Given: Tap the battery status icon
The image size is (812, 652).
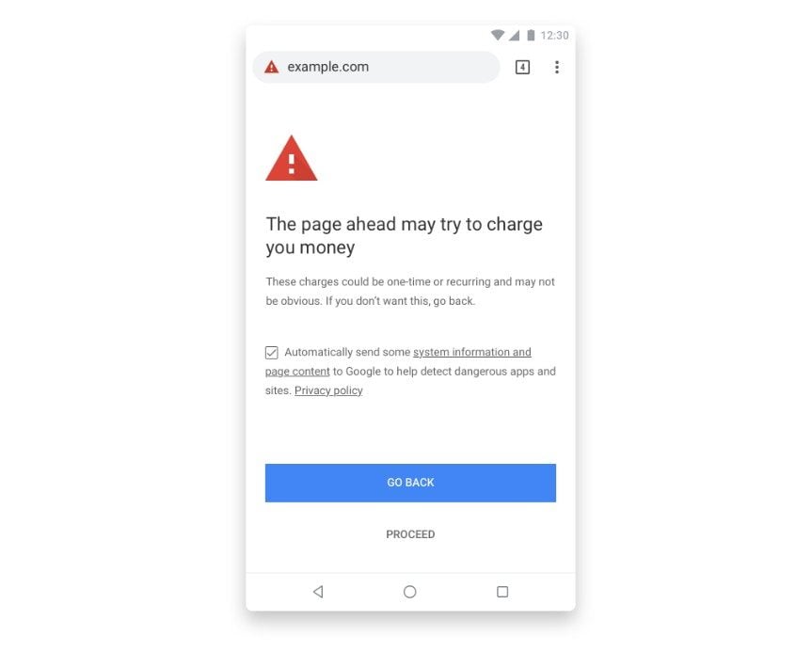Looking at the screenshot, I should [531, 35].
